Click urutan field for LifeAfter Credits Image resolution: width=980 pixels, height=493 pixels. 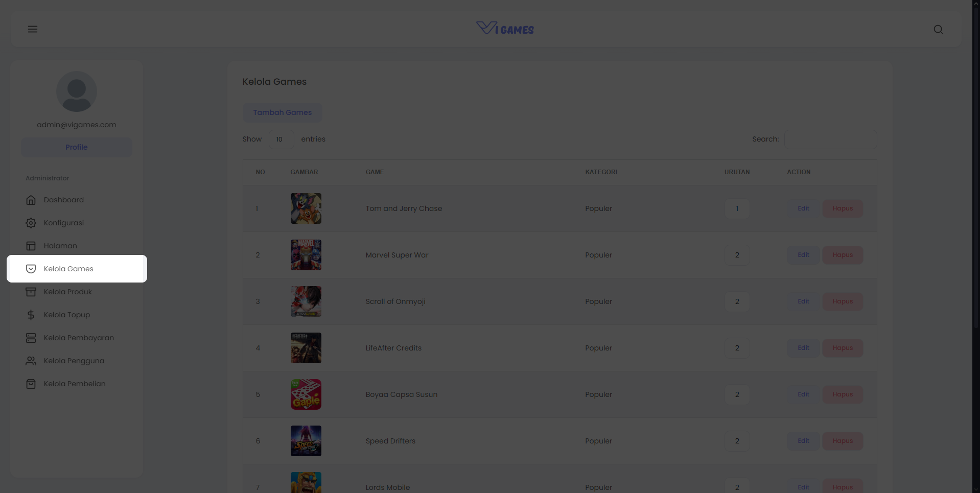[x=737, y=348]
